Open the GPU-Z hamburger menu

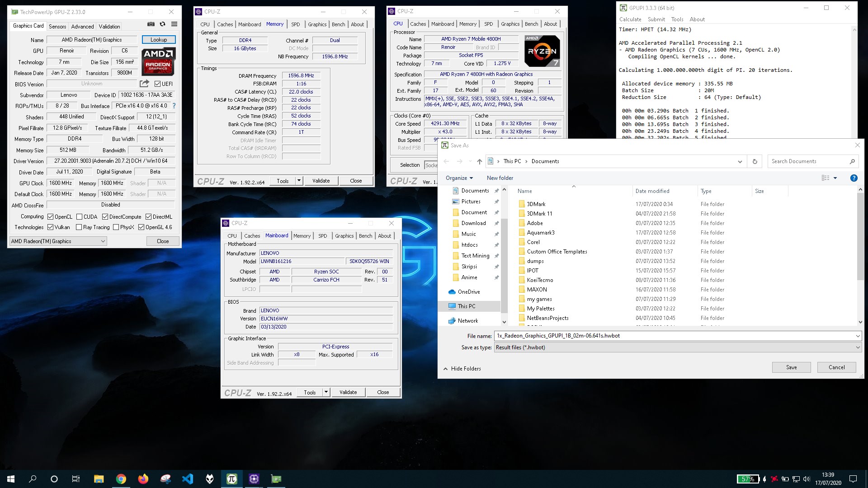point(174,24)
